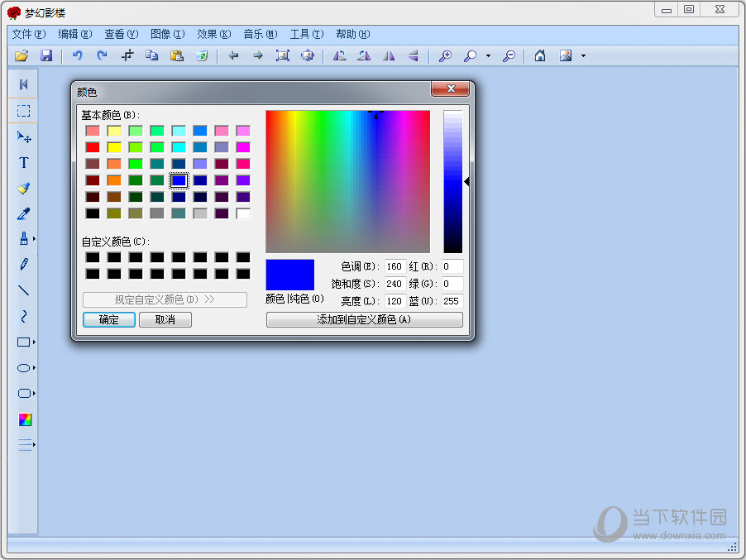This screenshot has width=746, height=560.
Task: Select the first custom color slot
Action: (93, 257)
